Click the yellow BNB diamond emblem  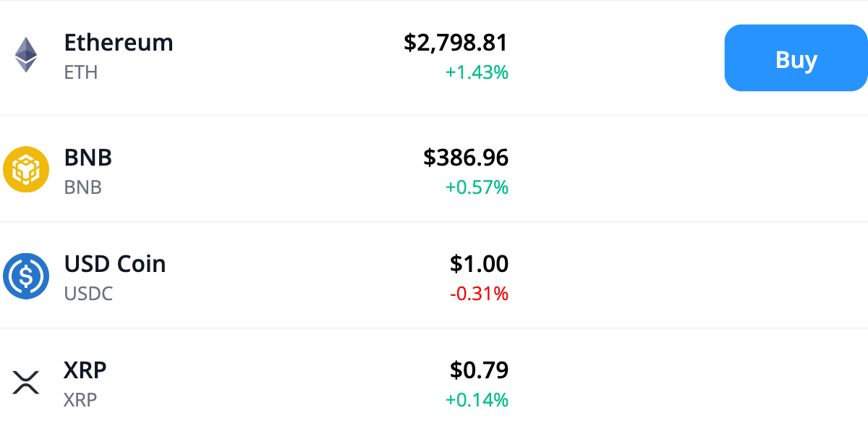tap(27, 169)
